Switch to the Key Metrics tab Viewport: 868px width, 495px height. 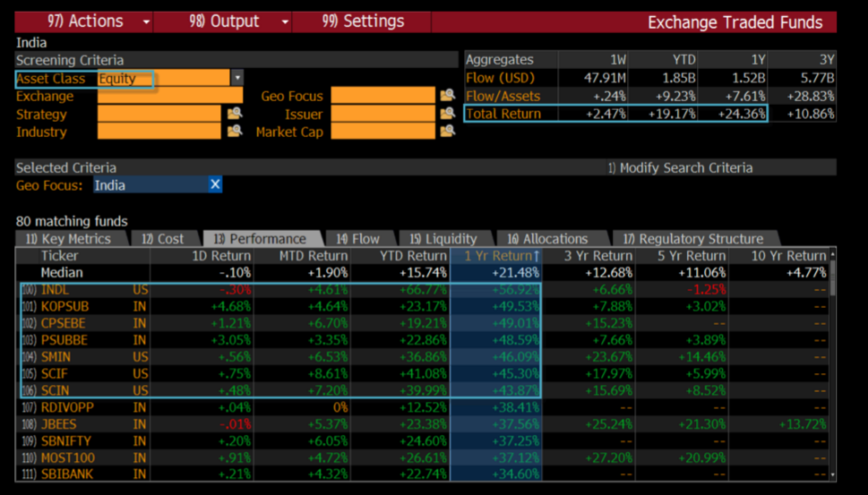pos(68,239)
